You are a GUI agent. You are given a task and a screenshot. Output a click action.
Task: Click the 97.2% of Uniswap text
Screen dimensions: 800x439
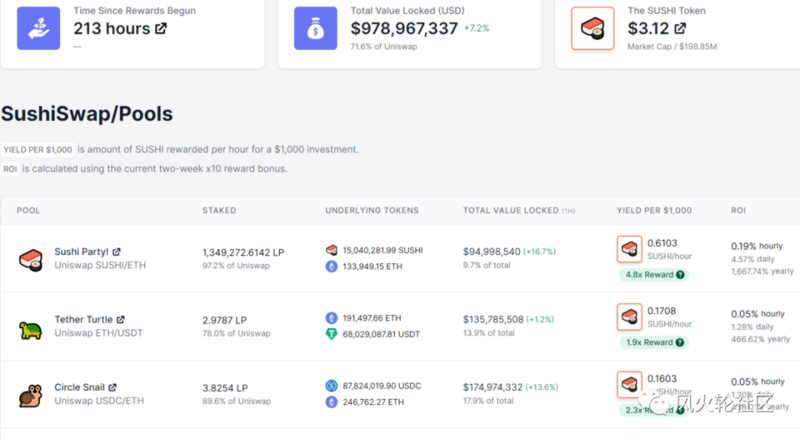236,266
